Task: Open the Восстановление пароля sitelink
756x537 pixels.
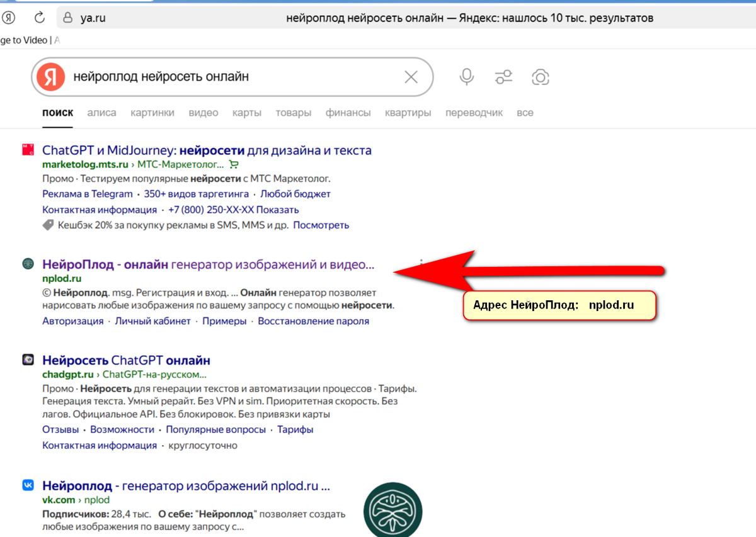Action: coord(314,321)
